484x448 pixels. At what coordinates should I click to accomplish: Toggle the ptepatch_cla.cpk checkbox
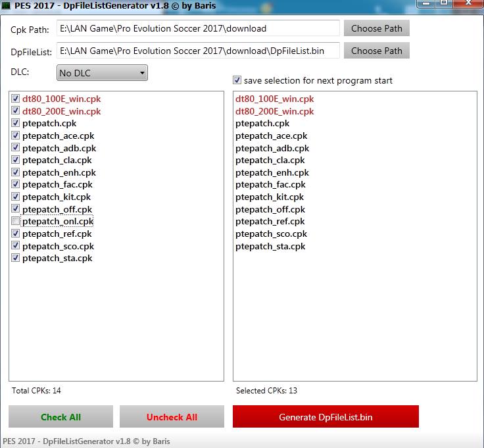pos(15,160)
